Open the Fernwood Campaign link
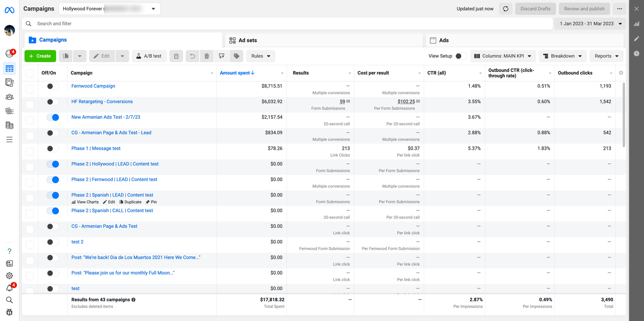644x321 pixels. (x=93, y=86)
